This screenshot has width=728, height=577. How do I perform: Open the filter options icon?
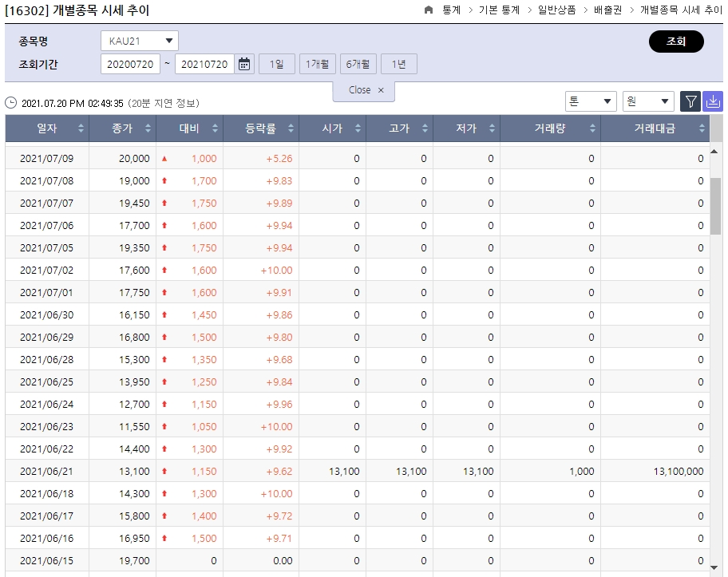pyautogui.click(x=690, y=101)
